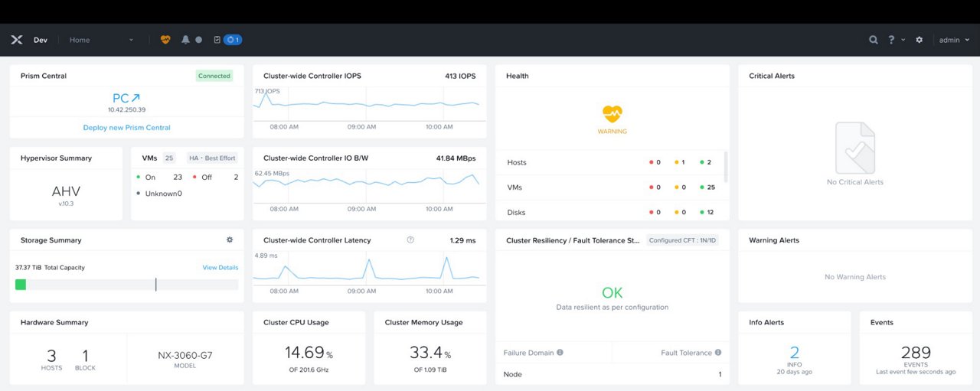Click the Fault Tolerance info icon
The height and width of the screenshot is (391, 980).
[x=717, y=353]
